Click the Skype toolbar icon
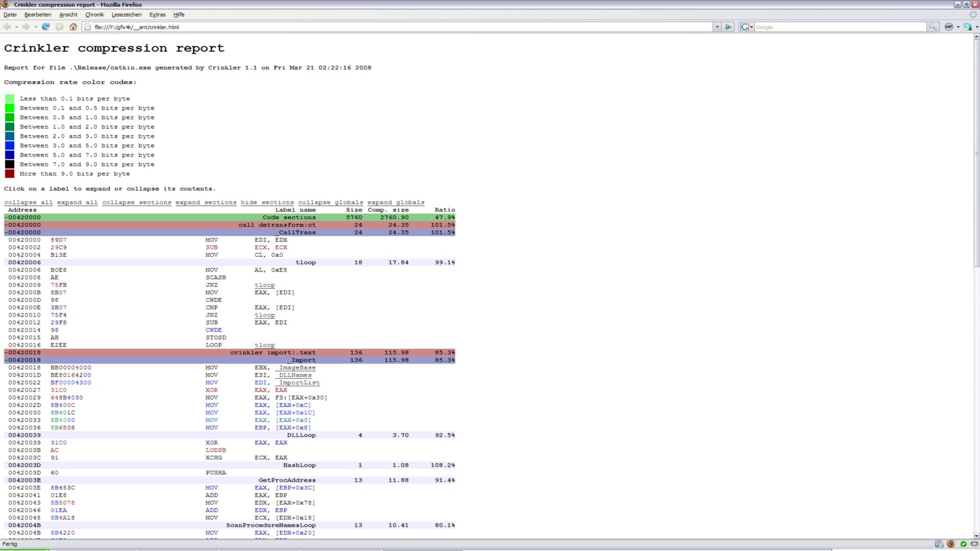980x551 pixels. (967, 27)
